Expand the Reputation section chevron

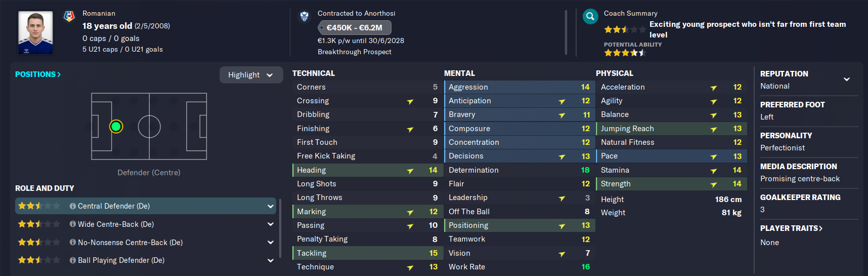point(846,79)
